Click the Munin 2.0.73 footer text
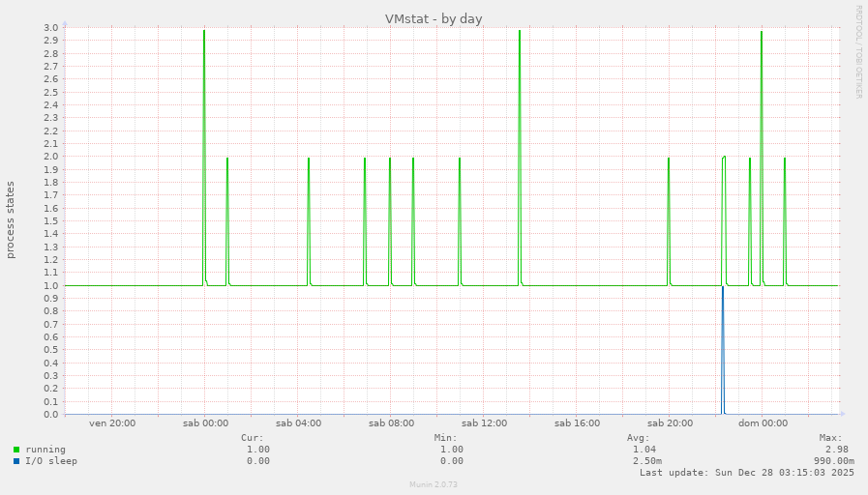868x495 pixels. pyautogui.click(x=434, y=483)
